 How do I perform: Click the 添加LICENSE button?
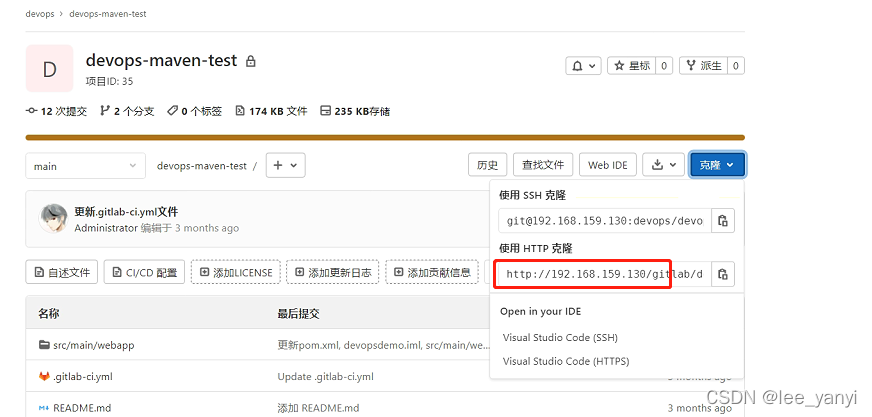pos(236,272)
